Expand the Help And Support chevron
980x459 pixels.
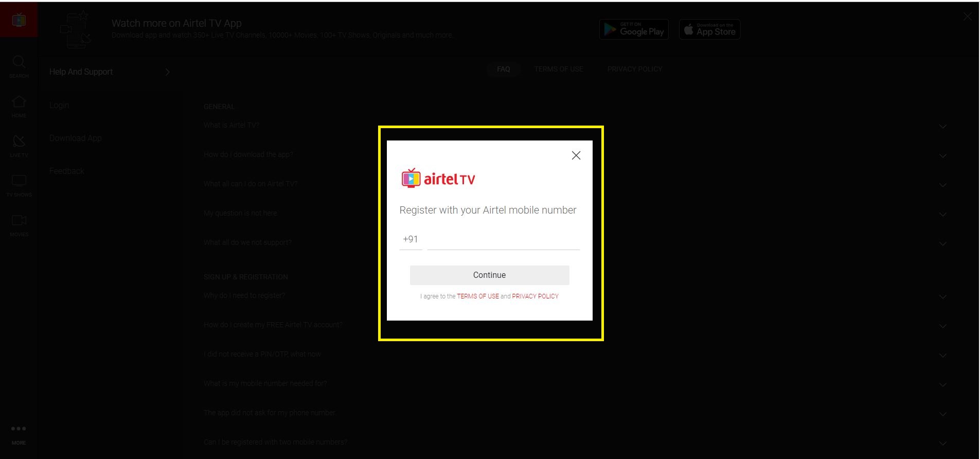point(168,72)
